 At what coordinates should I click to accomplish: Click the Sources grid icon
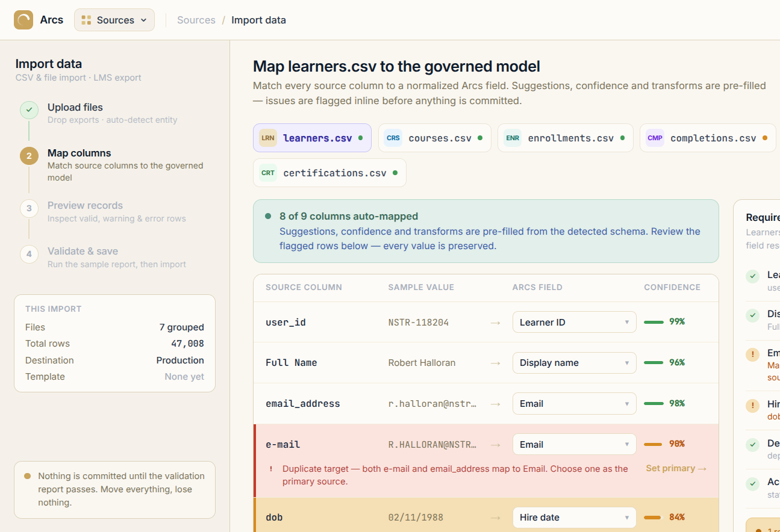pyautogui.click(x=86, y=20)
